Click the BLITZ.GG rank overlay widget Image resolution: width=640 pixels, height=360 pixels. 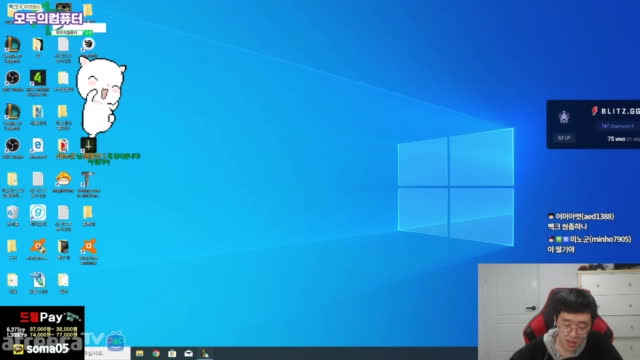(x=593, y=124)
